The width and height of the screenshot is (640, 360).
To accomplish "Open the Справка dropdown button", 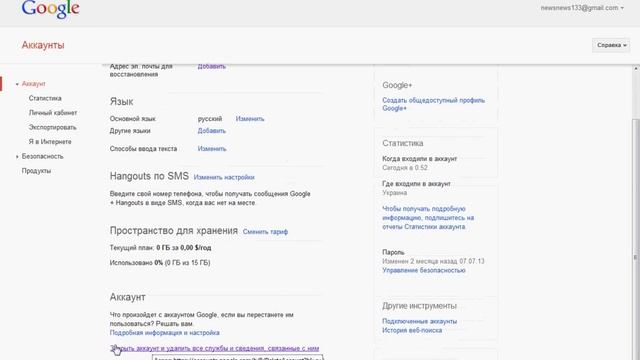I will click(611, 45).
